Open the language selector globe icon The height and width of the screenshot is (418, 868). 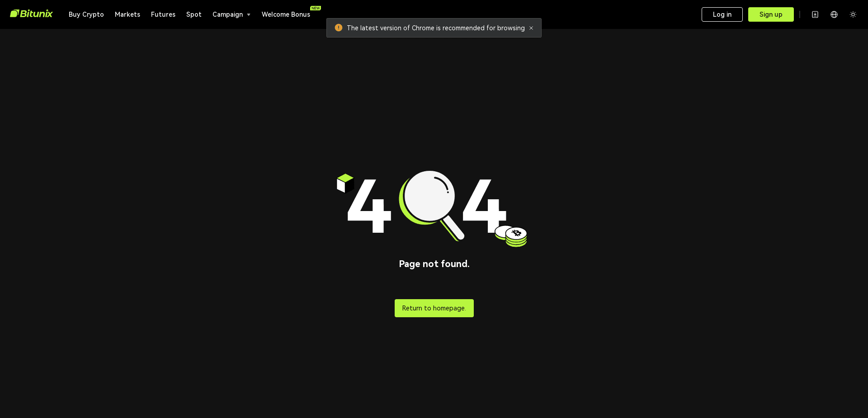click(834, 14)
